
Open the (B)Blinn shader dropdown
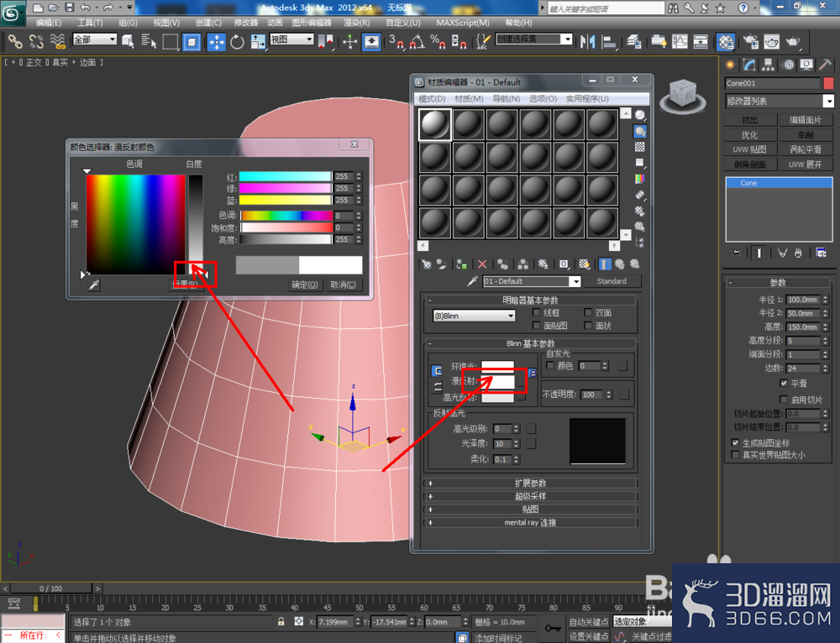474,316
